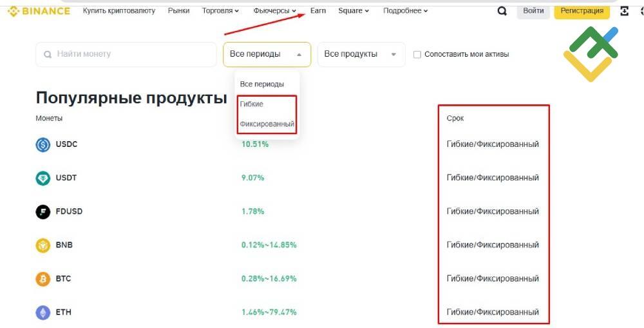Expand the Торговля menu

[220, 11]
